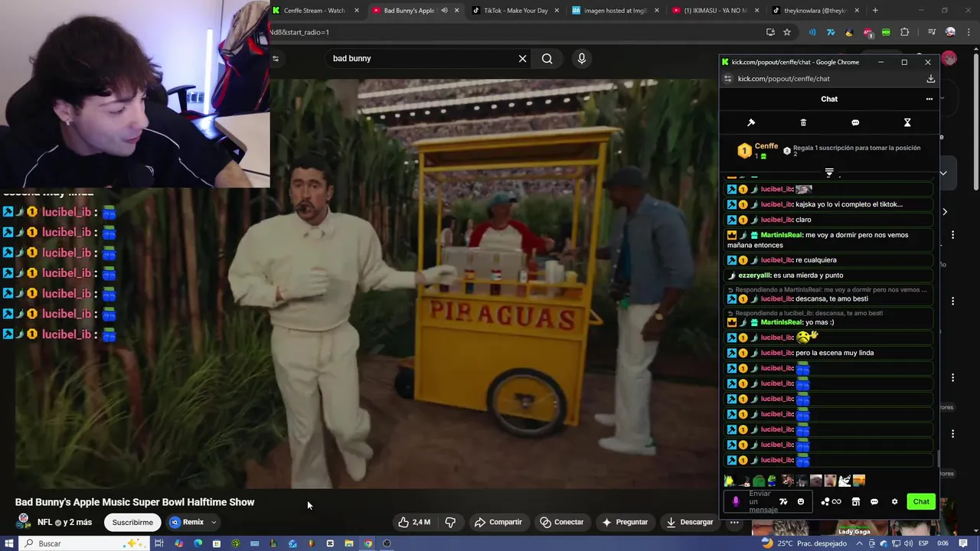Open the Chrome extensions puzzle icon
980x551 pixels.
tap(904, 32)
